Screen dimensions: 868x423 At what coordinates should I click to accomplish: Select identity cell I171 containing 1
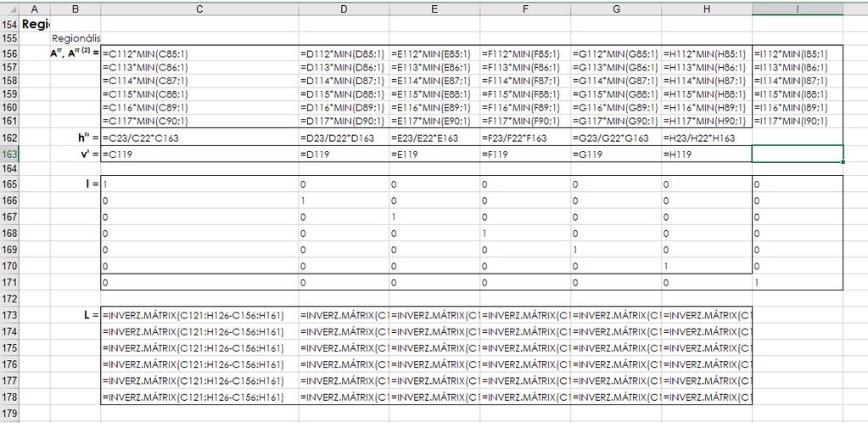click(x=797, y=282)
